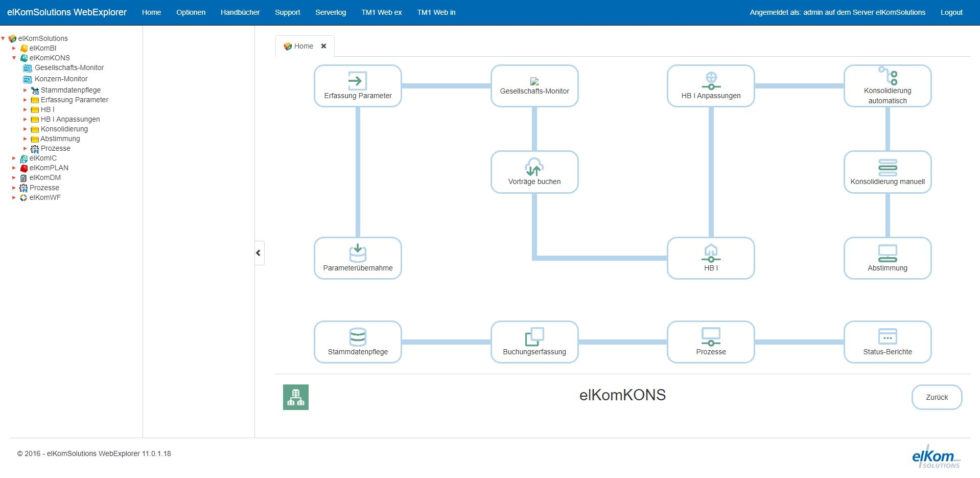
Task: Click the elKomBI icon in tree
Action: click(24, 48)
